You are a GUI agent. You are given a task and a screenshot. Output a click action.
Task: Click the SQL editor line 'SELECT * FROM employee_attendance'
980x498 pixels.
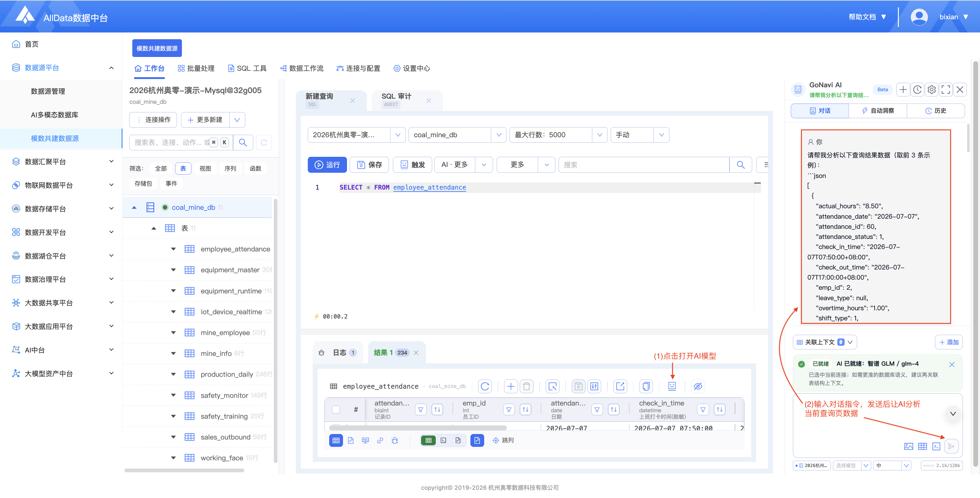(402, 187)
